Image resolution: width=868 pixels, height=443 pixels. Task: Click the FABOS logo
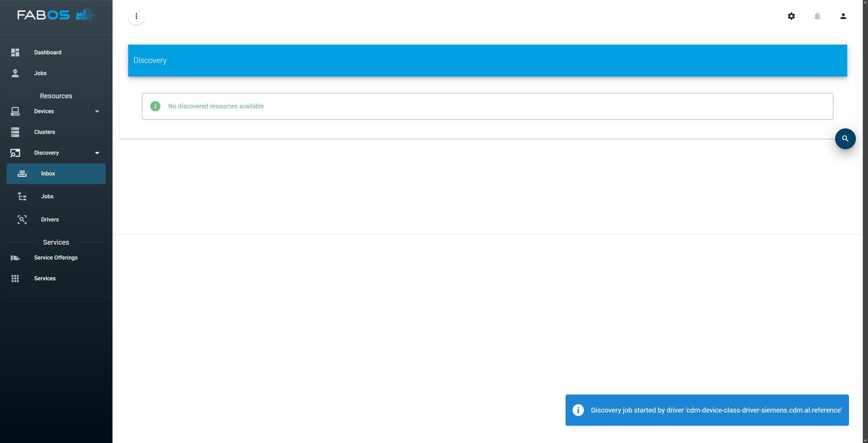click(x=56, y=15)
